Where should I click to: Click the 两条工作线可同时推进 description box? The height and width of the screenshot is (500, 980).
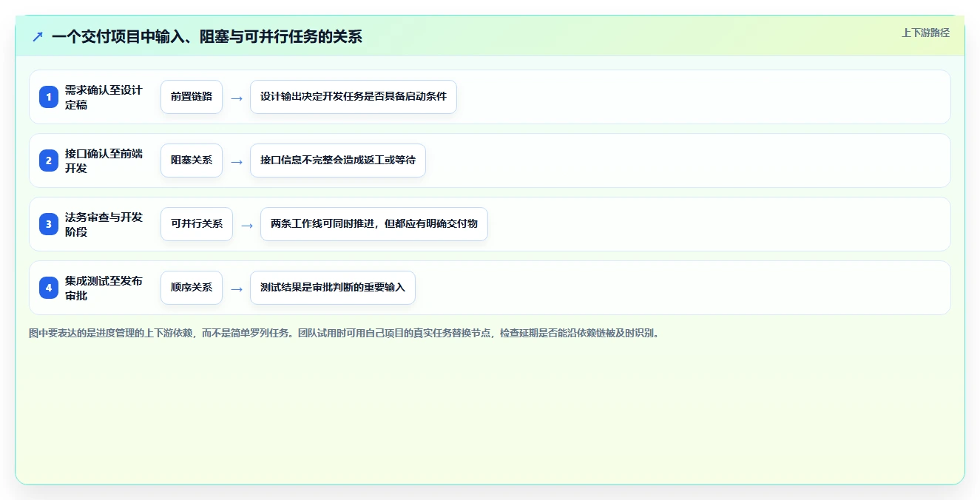click(374, 224)
